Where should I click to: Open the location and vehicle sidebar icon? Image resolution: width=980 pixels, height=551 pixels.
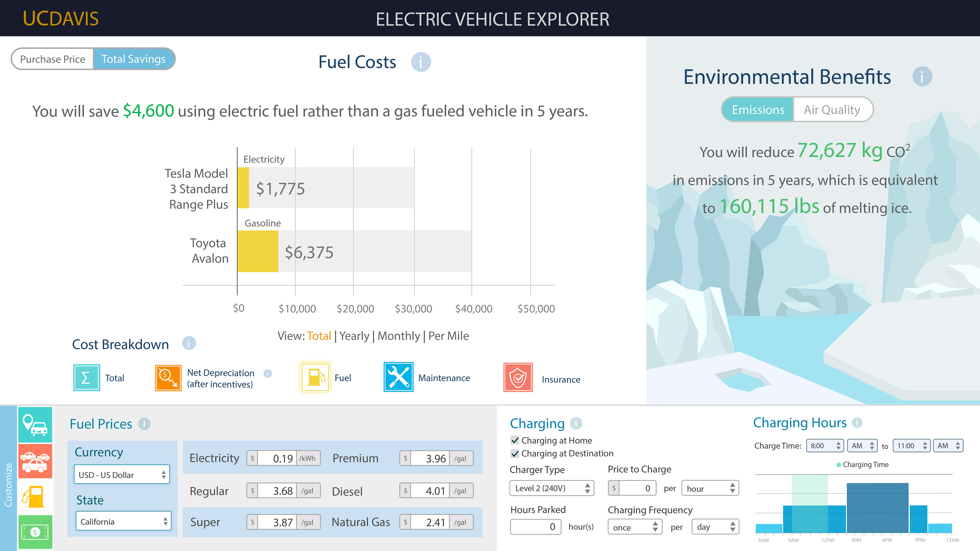(x=35, y=425)
